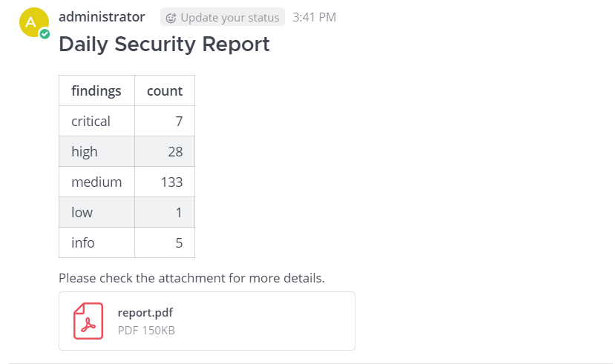The image size is (613, 364).
Task: Open the red PDF file icon
Action: click(88, 321)
